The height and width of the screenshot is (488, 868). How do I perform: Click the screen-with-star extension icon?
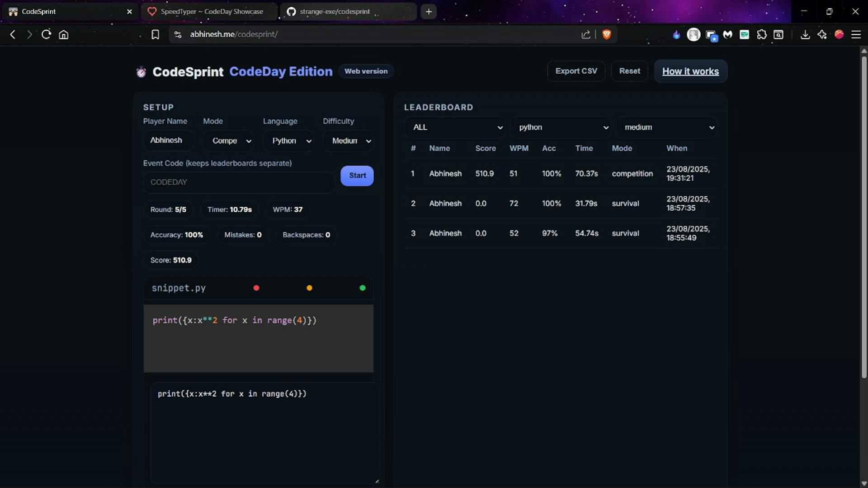click(711, 35)
